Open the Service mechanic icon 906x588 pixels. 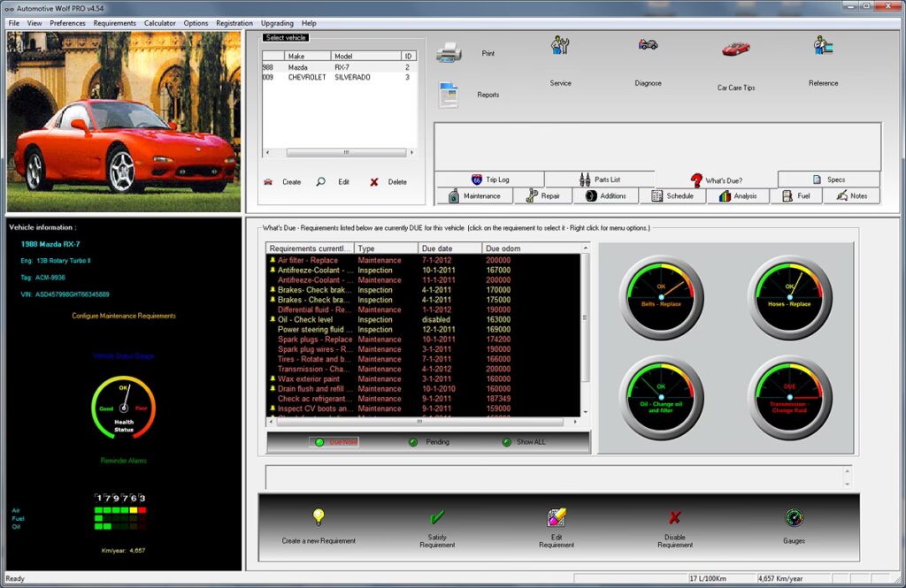(560, 46)
